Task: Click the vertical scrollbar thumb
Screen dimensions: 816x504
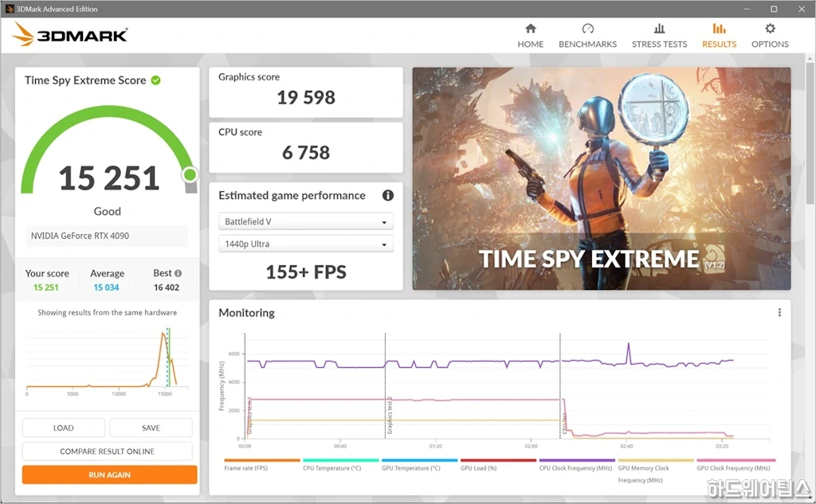Action: point(810,133)
